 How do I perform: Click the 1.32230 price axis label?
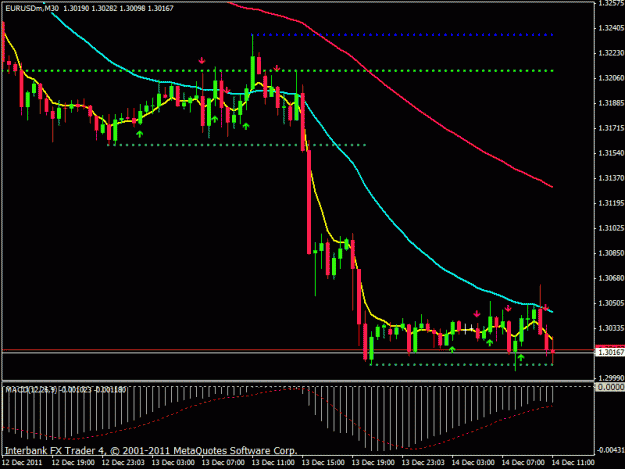(611, 53)
